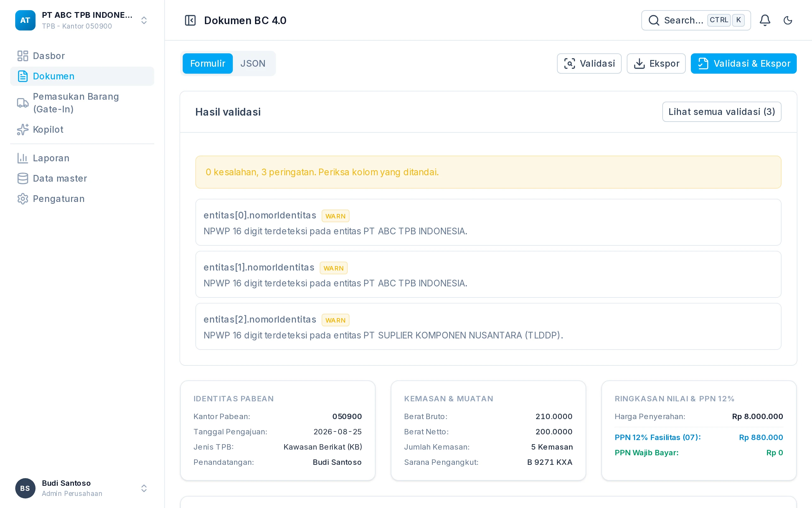Open Pengaturan settings page
Viewport: 812px width, 508px height.
tap(82, 199)
